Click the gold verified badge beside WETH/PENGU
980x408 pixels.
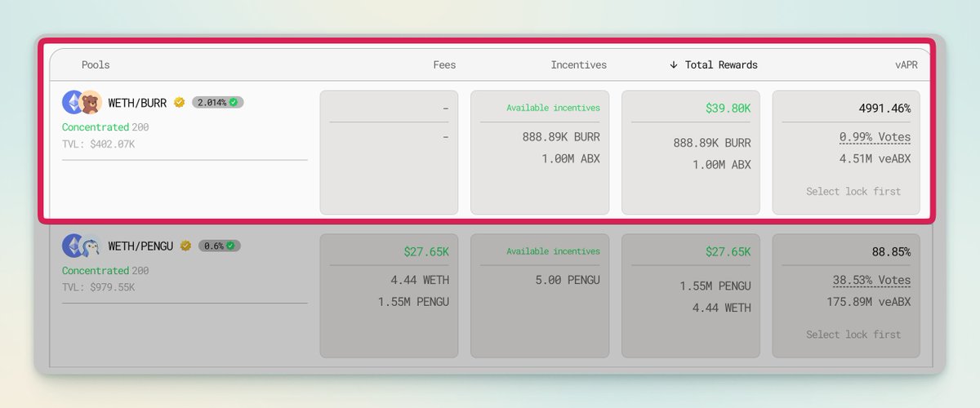pos(186,246)
